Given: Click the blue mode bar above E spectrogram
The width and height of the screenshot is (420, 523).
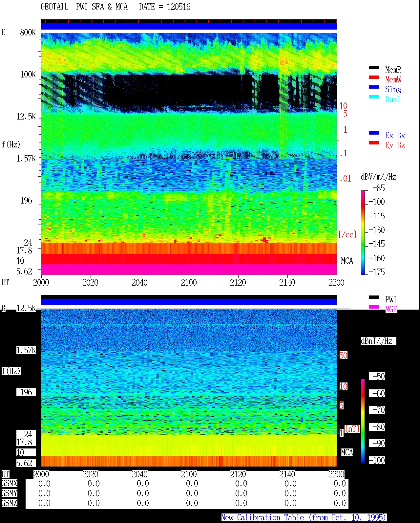Looking at the screenshot, I should 189,26.
